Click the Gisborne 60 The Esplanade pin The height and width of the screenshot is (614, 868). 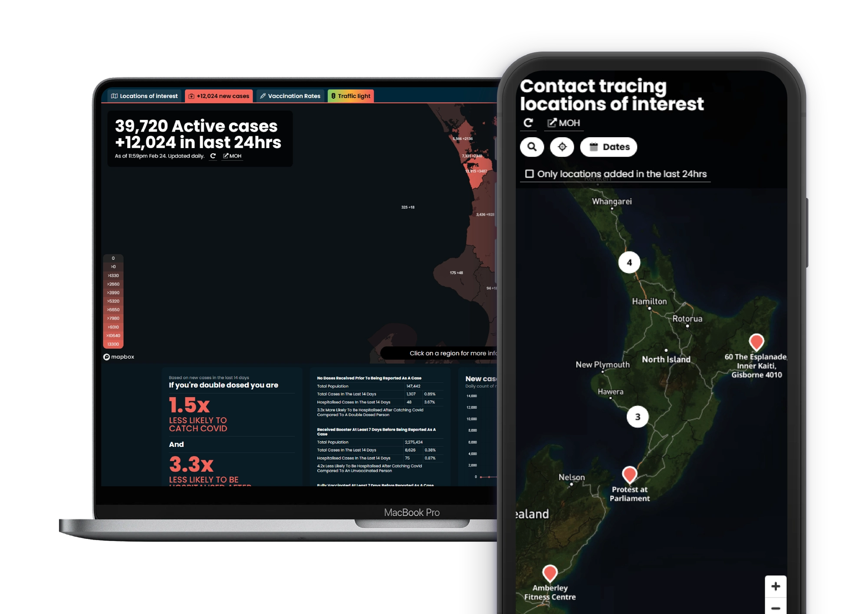click(756, 342)
